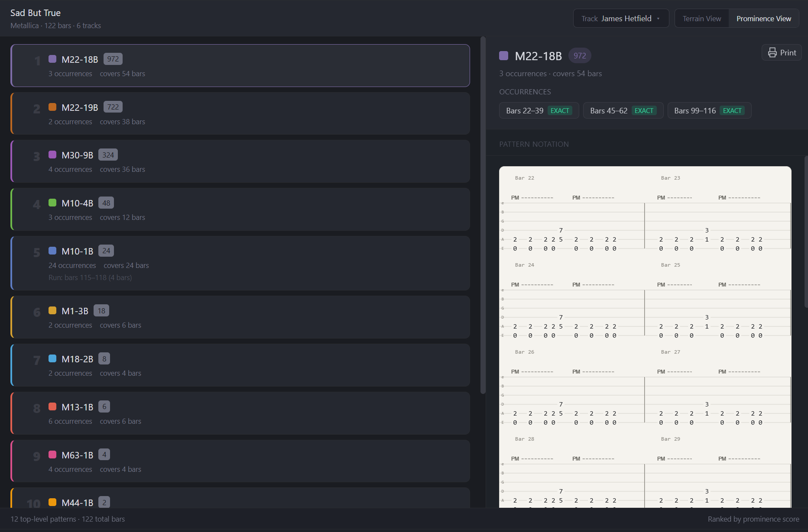Click the pink pattern icon beside M63-1B
808x532 pixels.
52,455
